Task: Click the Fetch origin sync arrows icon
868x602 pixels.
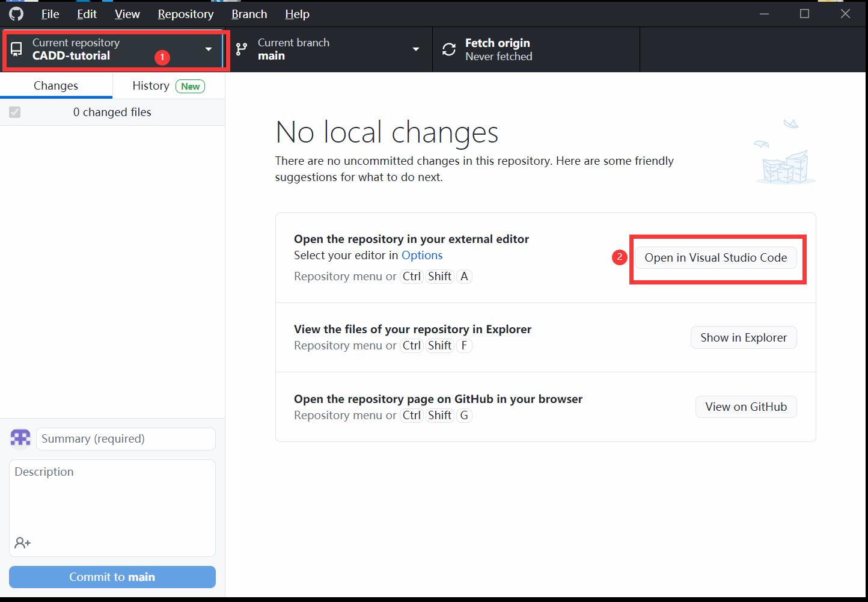Action: pyautogui.click(x=449, y=49)
